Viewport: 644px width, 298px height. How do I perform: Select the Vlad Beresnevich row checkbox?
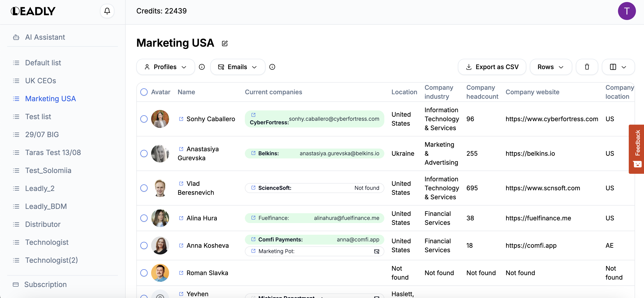click(144, 188)
